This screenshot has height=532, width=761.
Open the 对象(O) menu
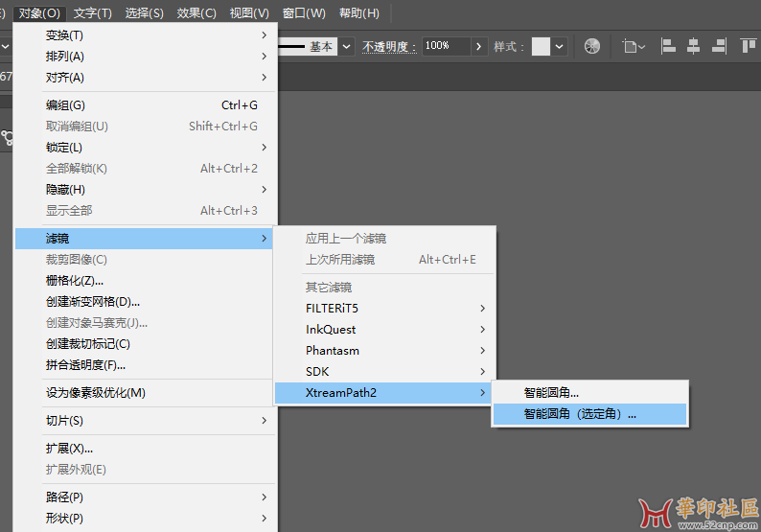(x=39, y=13)
